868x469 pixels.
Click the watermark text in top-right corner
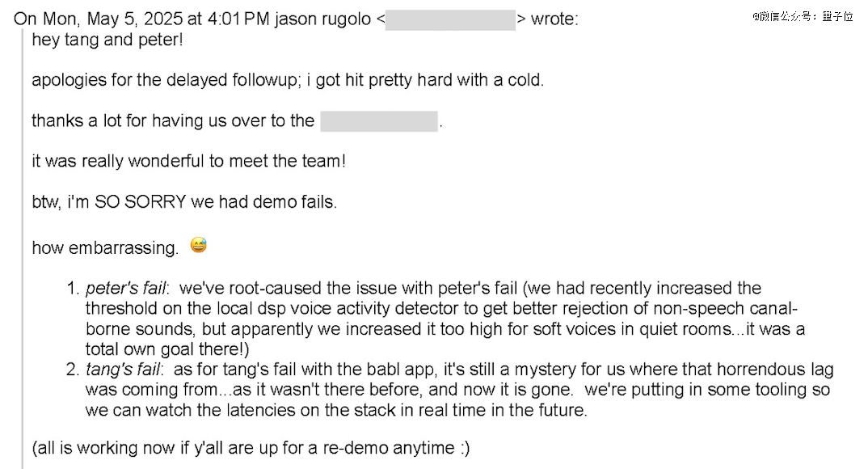802,16
